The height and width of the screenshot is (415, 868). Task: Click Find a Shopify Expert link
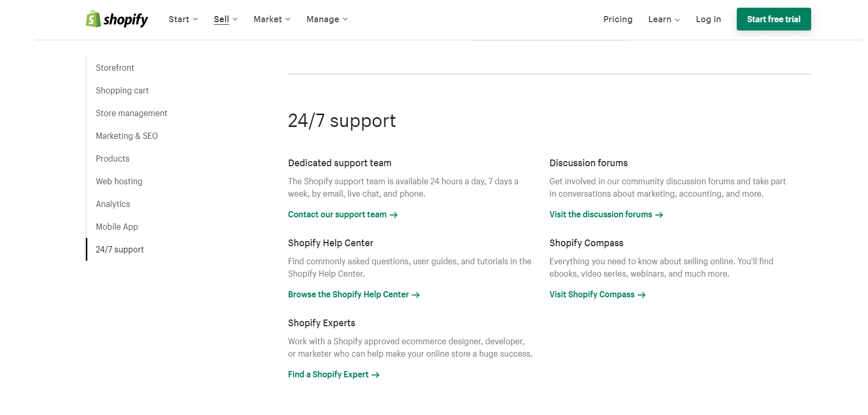[334, 374]
